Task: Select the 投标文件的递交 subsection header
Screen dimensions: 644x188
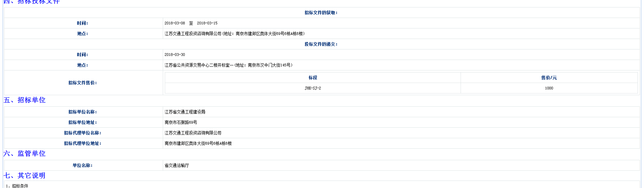Action: tap(321, 44)
